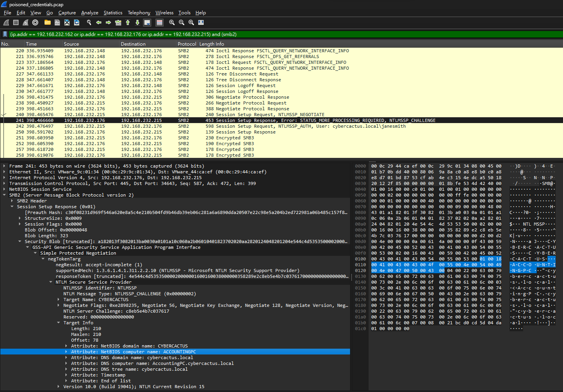Toggle packet list colorization
The image size is (563, 392).
tap(160, 22)
